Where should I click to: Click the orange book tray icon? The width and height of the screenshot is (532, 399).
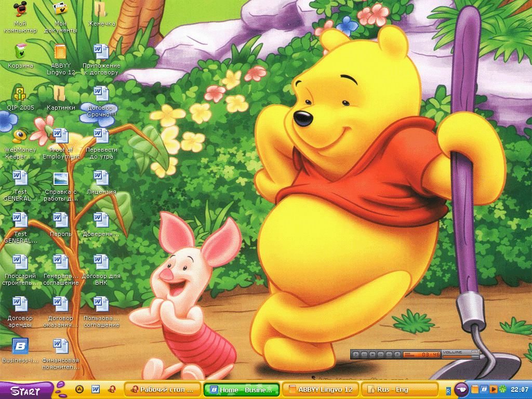pyautogui.click(x=475, y=389)
